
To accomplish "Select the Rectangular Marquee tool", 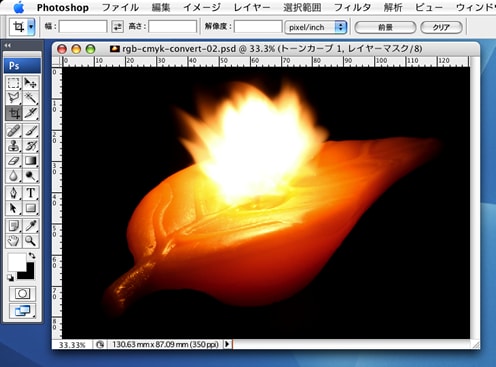I will coord(14,82).
